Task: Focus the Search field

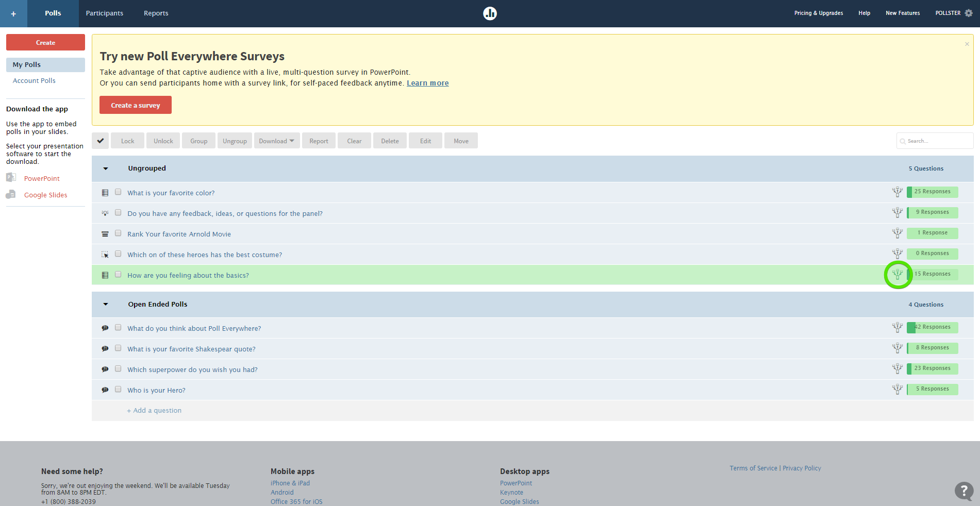Action: pyautogui.click(x=935, y=141)
